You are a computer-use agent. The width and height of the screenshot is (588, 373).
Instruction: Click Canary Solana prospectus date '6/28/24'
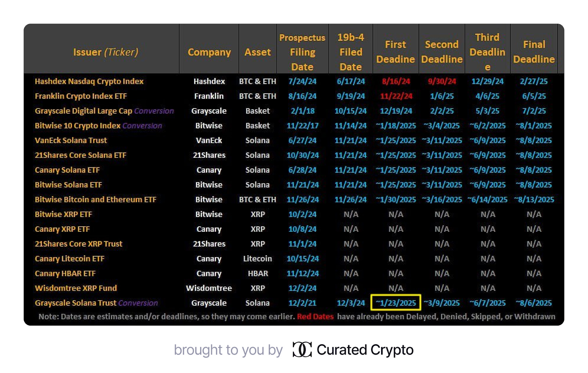click(302, 170)
